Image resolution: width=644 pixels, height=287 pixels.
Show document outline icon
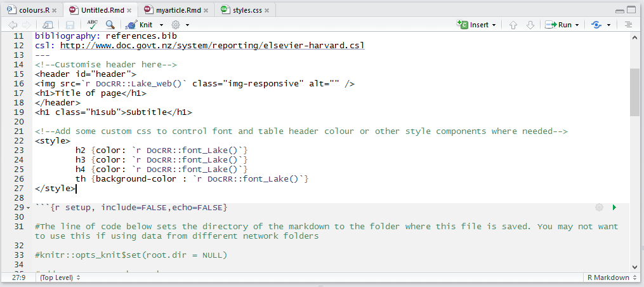(x=628, y=25)
